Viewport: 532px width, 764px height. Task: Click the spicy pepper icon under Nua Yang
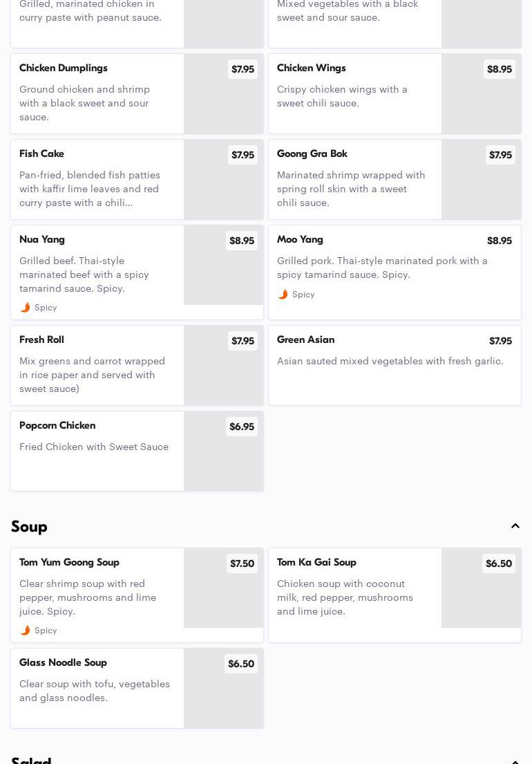pos(26,308)
